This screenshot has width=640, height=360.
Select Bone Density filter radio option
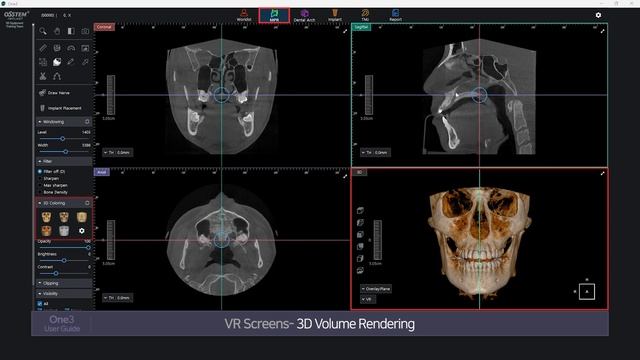40,192
